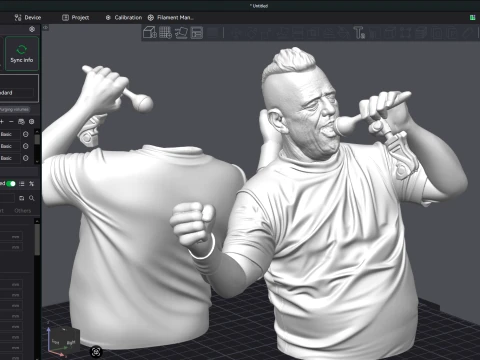
Task: Toggle the green Advanced switch
Action: (11, 184)
